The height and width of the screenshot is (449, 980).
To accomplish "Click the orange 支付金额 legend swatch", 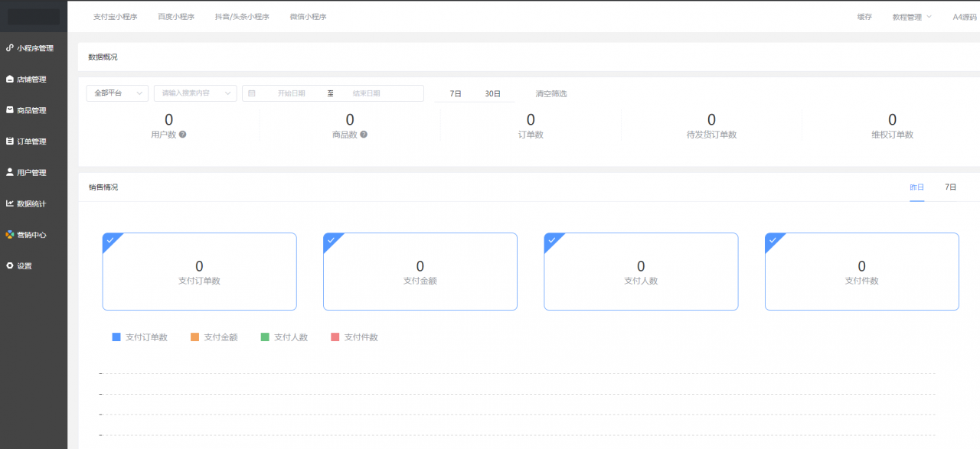I will coord(194,337).
